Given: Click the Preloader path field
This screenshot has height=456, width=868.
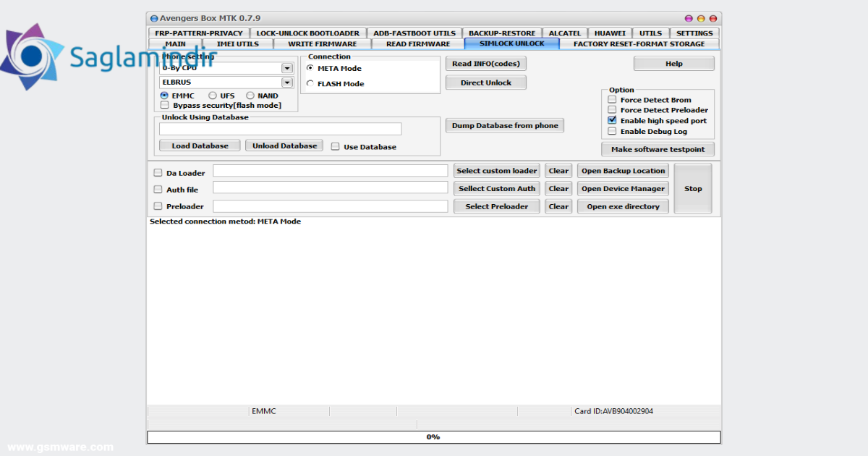Looking at the screenshot, I should click(x=331, y=206).
